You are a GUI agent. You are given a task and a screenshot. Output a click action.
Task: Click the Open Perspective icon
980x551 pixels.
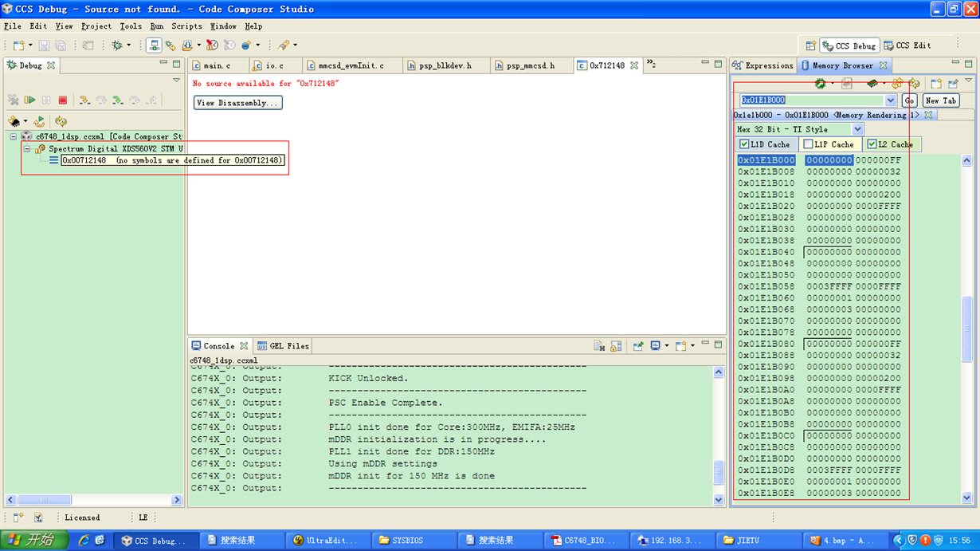(810, 46)
